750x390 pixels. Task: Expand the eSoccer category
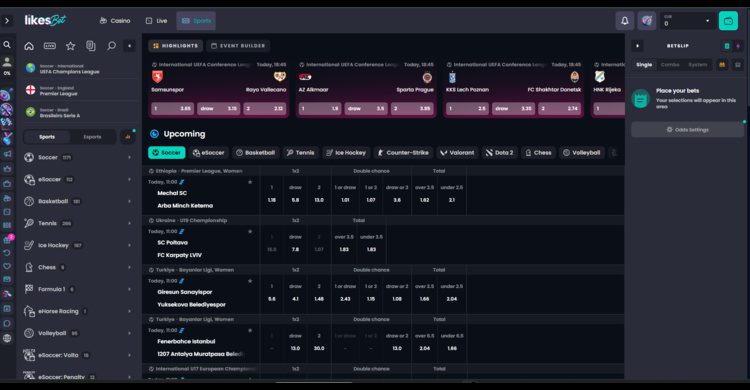79,179
